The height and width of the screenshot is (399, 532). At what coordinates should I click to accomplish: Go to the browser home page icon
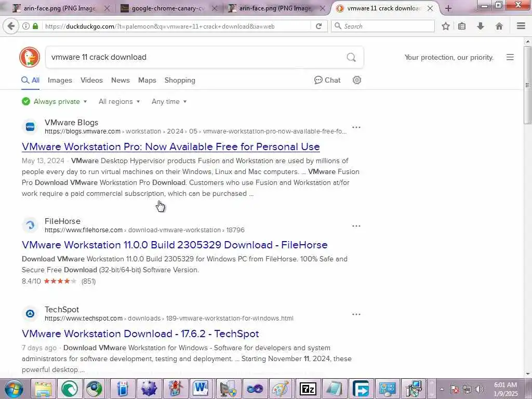499,26
